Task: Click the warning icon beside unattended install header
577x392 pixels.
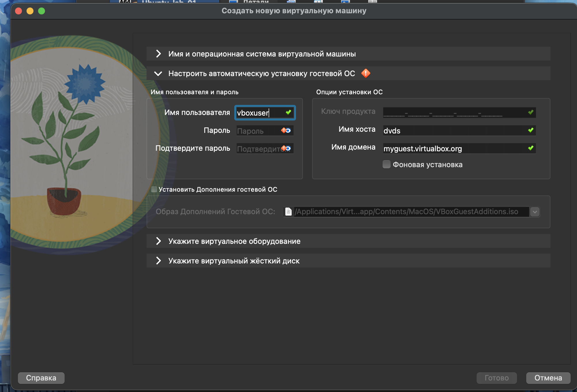Action: coord(366,73)
